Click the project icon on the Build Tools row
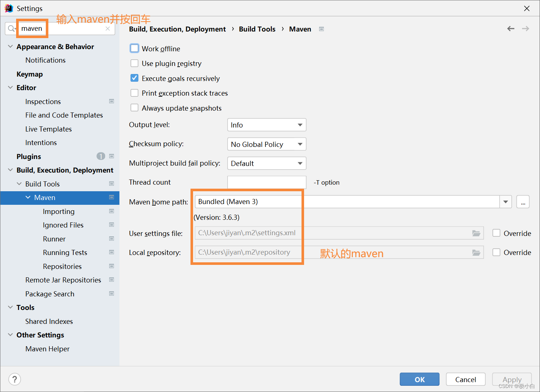Viewport: 540px width, 392px height. pyautogui.click(x=111, y=184)
